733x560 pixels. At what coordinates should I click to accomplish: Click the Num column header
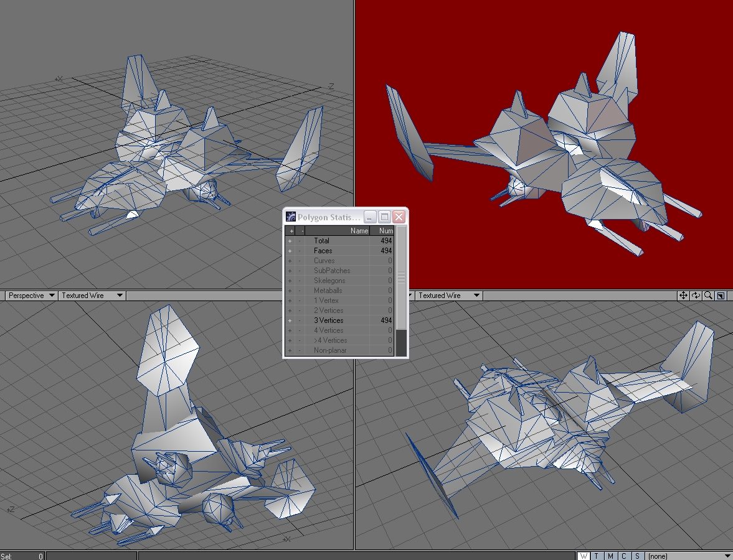click(x=382, y=231)
